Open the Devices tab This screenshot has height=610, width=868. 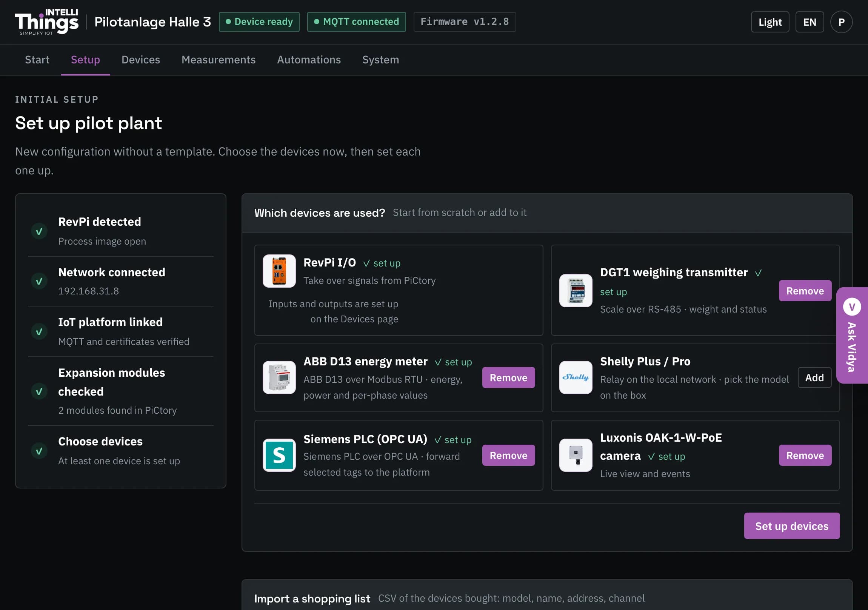141,60
